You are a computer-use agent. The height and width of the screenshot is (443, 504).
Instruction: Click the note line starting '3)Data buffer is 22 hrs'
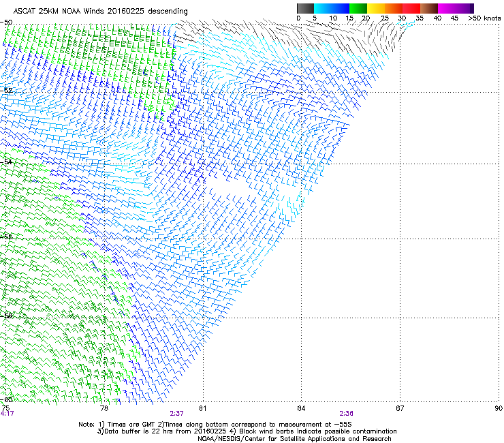pos(247,431)
